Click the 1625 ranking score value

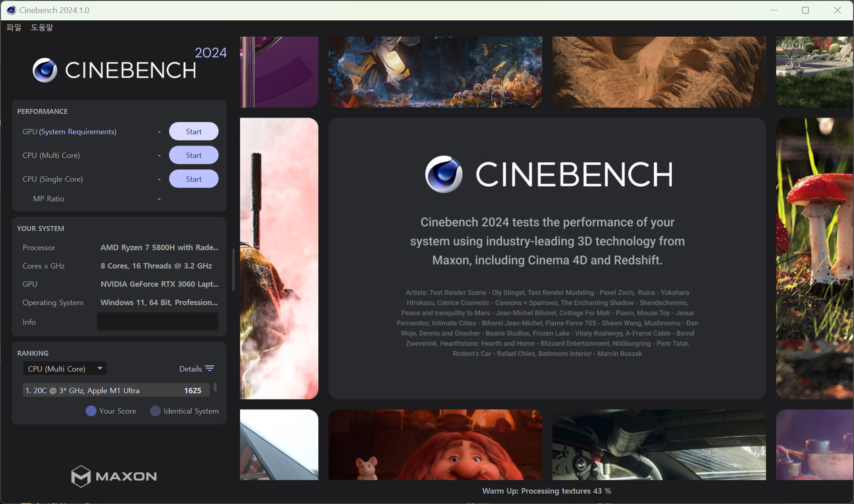[x=193, y=391]
